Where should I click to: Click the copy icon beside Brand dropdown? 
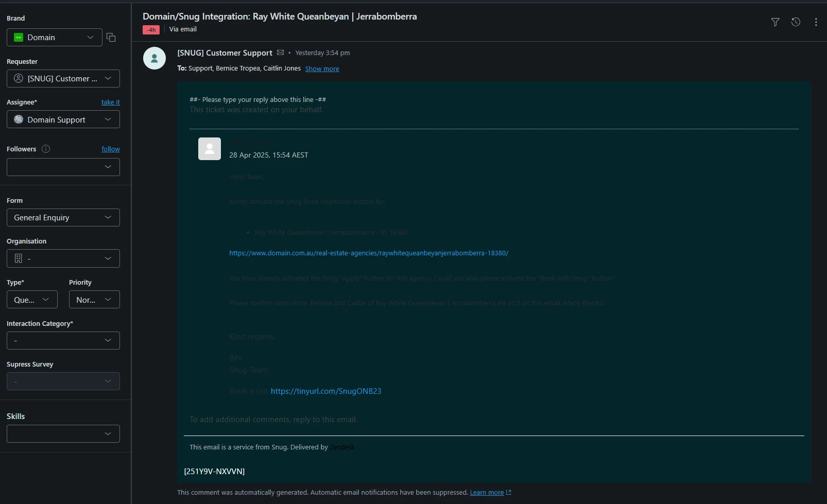point(111,37)
